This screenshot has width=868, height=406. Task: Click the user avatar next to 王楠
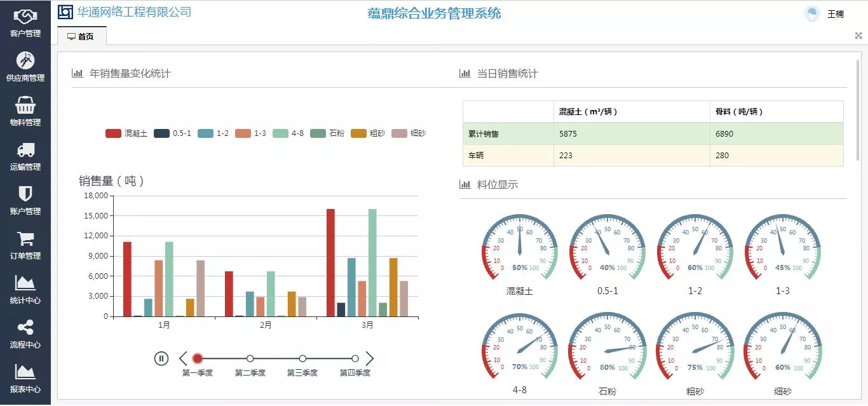click(x=811, y=14)
